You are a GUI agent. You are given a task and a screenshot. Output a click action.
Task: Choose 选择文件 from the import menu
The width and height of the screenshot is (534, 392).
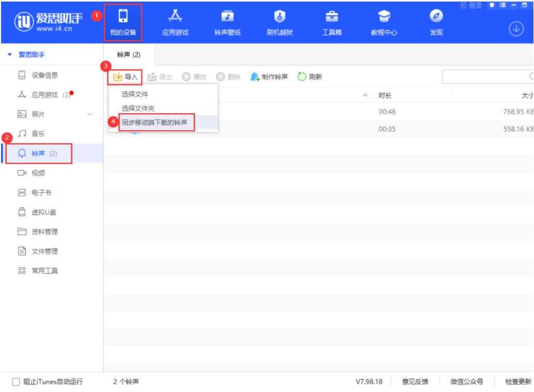(x=135, y=94)
